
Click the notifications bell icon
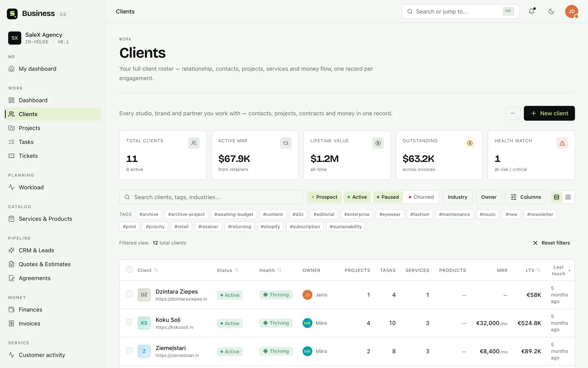532,11
